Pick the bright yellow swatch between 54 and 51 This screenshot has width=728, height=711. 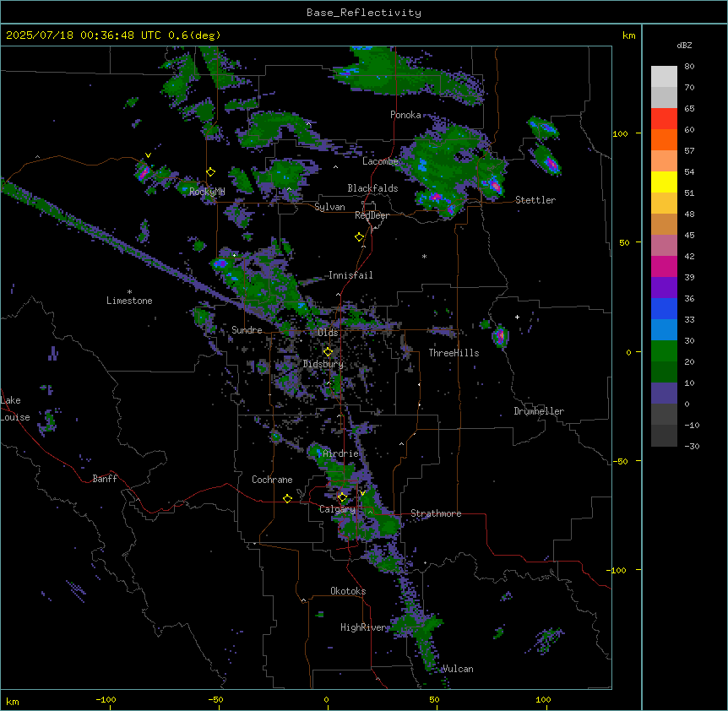(664, 182)
